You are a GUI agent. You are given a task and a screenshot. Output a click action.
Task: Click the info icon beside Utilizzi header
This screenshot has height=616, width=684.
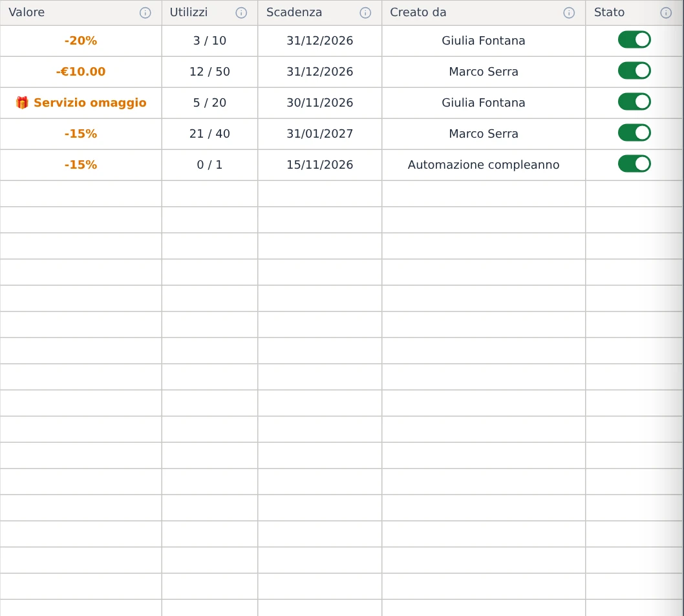click(241, 13)
